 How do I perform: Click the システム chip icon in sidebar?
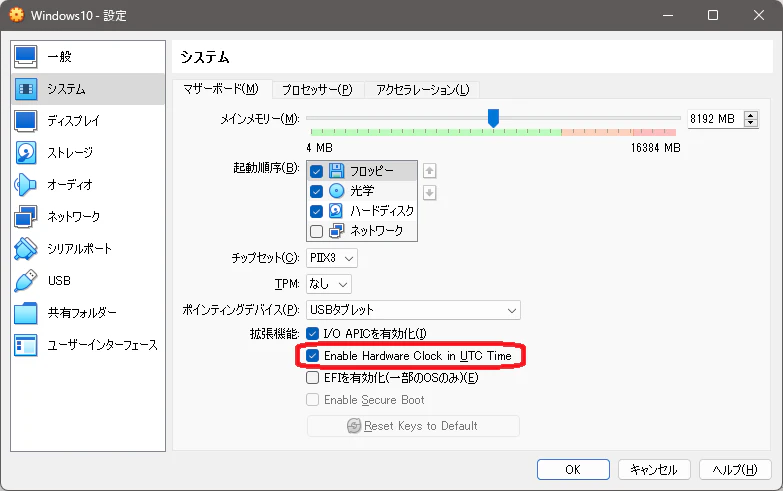[25, 89]
